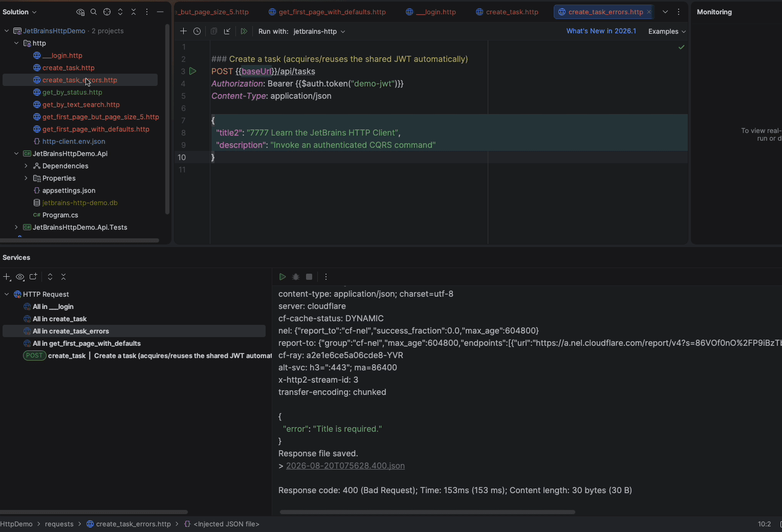The image size is (782, 532).
Task: Expand JetBrainsHttpDemo.Api.Tests project
Action: (16, 227)
